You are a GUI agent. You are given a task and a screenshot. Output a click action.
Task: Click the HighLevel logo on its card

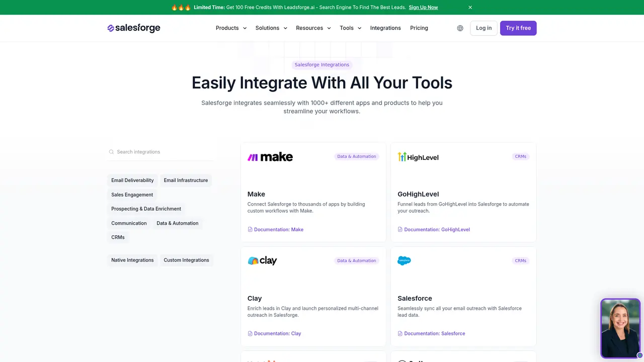pyautogui.click(x=418, y=157)
